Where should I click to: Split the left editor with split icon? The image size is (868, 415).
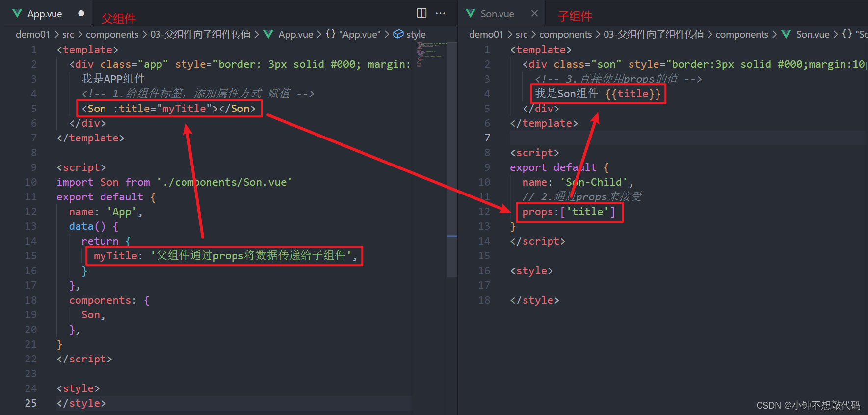[x=421, y=13]
